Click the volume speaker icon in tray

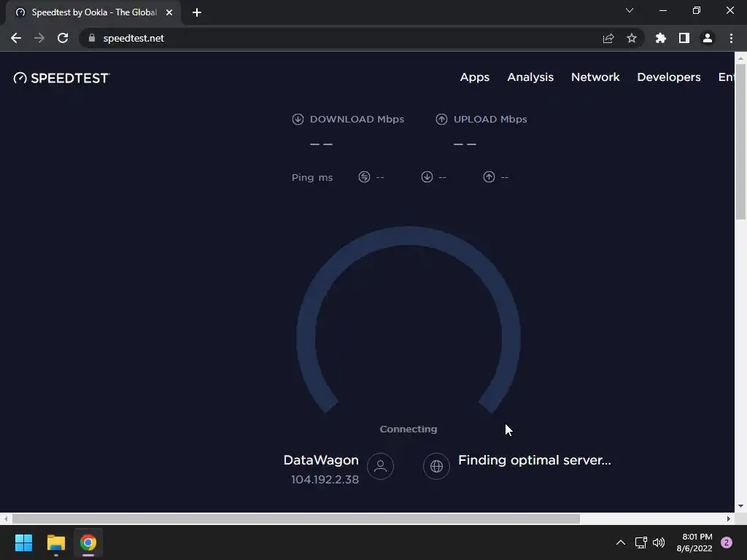coord(659,542)
